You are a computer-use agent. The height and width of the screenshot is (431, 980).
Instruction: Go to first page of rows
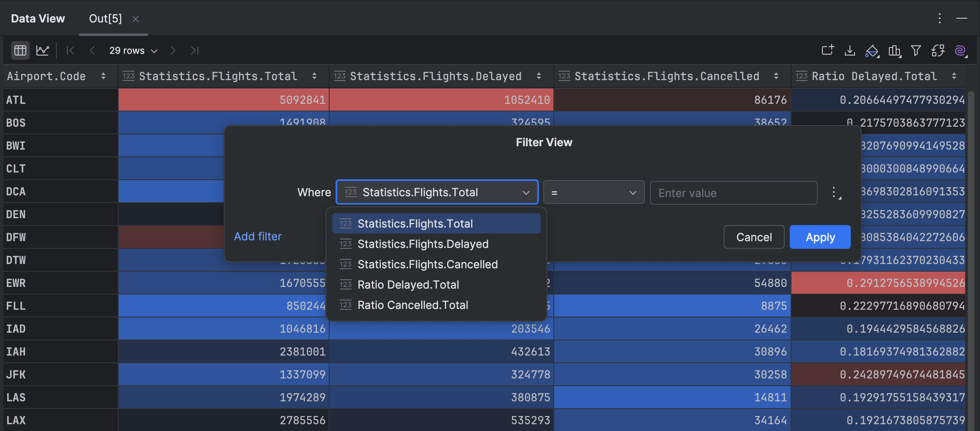tap(70, 50)
